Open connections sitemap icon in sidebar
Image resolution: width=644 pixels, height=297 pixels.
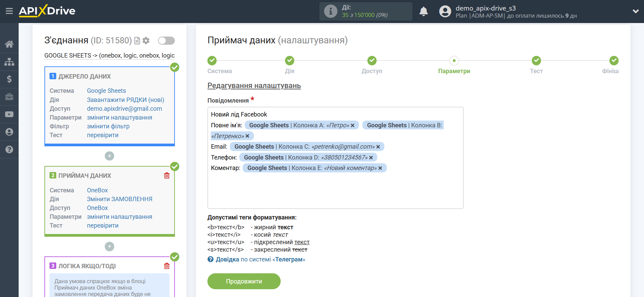[9, 62]
